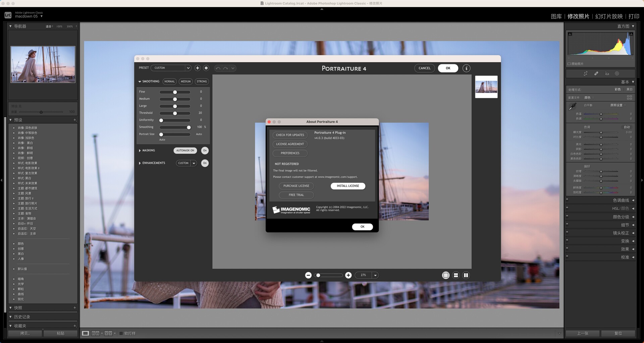Start the Free Trial

pyautogui.click(x=296, y=195)
